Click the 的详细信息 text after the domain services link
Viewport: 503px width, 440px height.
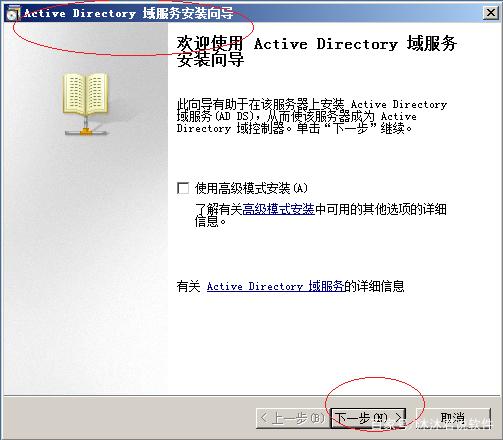374,286
